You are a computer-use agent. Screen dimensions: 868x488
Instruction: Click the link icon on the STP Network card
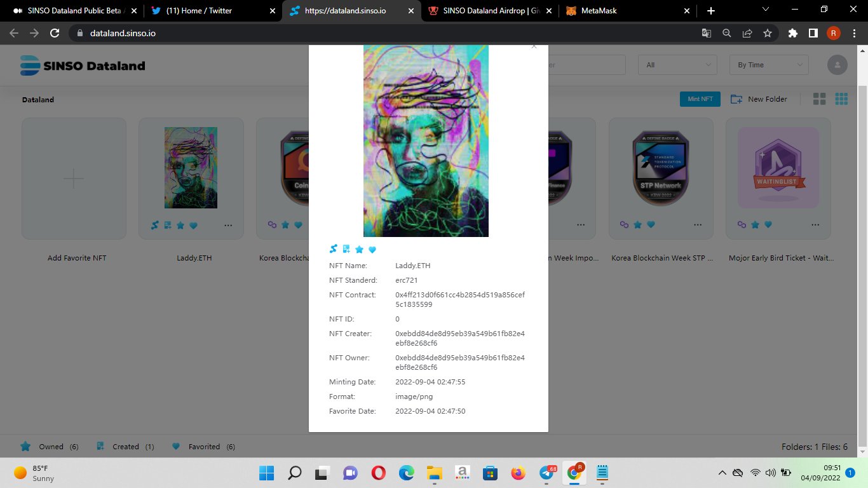point(625,225)
